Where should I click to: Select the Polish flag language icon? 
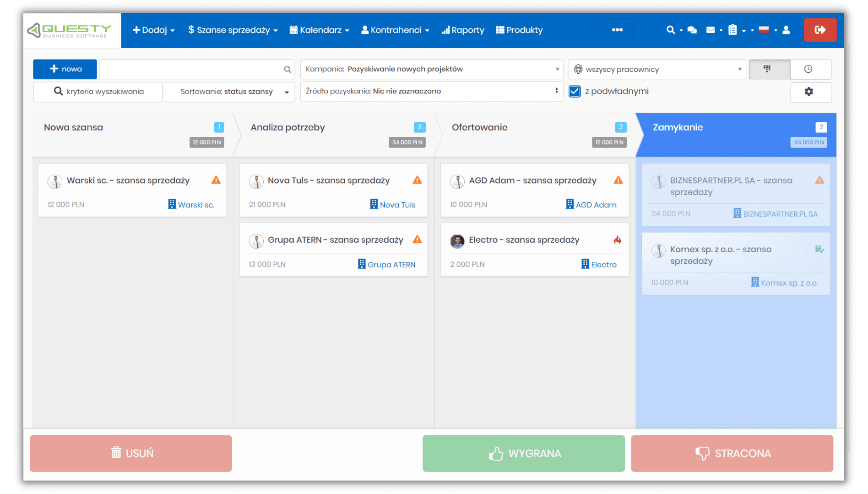click(764, 30)
